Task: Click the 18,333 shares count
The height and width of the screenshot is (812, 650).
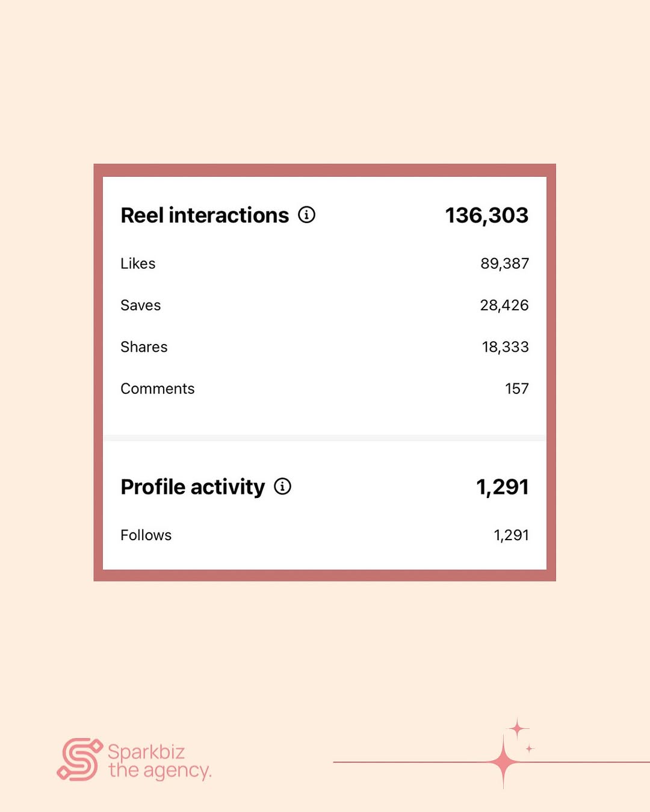Action: 506,347
